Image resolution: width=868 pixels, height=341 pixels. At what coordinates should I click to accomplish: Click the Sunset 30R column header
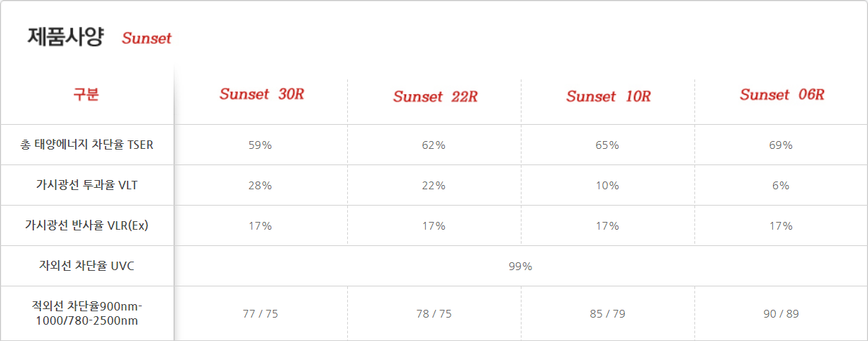(261, 94)
